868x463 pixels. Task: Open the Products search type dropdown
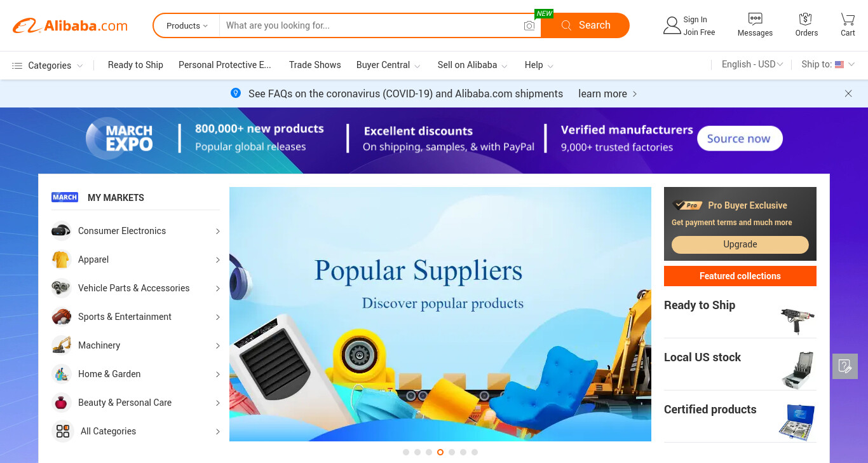(187, 25)
